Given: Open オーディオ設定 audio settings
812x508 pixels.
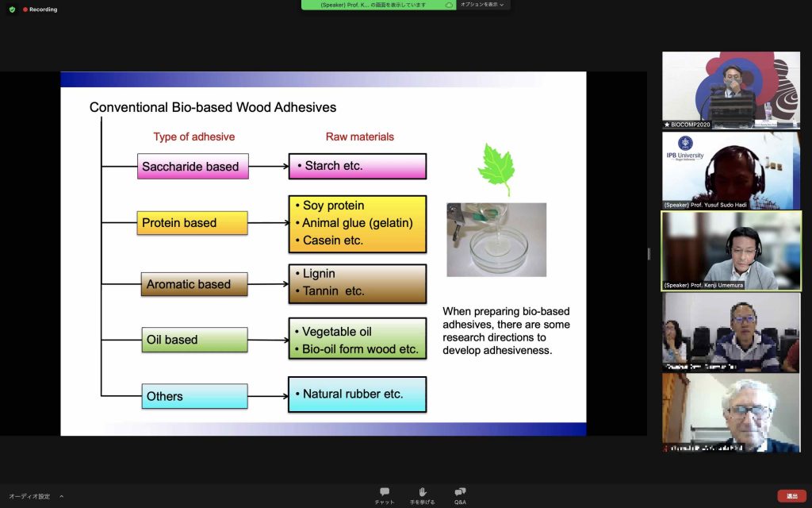Looking at the screenshot, I should tap(29, 496).
